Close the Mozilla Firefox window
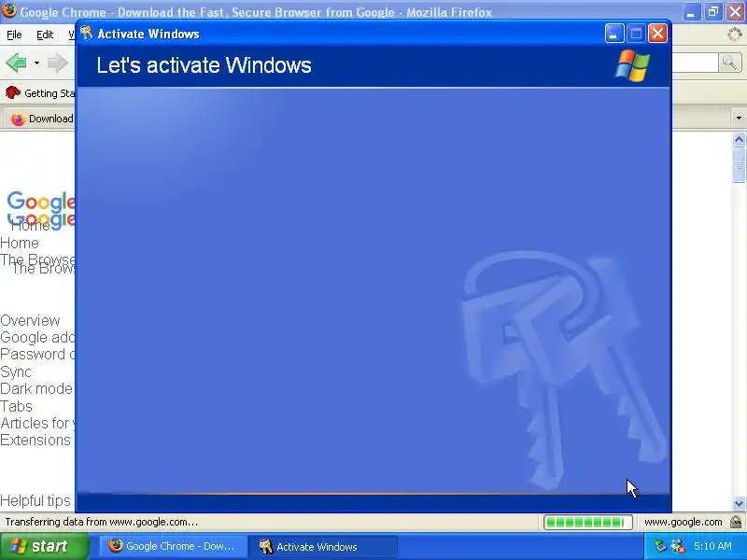This screenshot has width=747, height=560. 736,12
